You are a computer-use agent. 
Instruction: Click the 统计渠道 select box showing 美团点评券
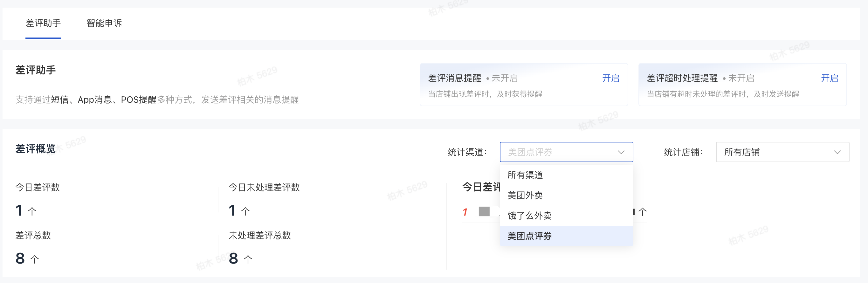point(559,152)
